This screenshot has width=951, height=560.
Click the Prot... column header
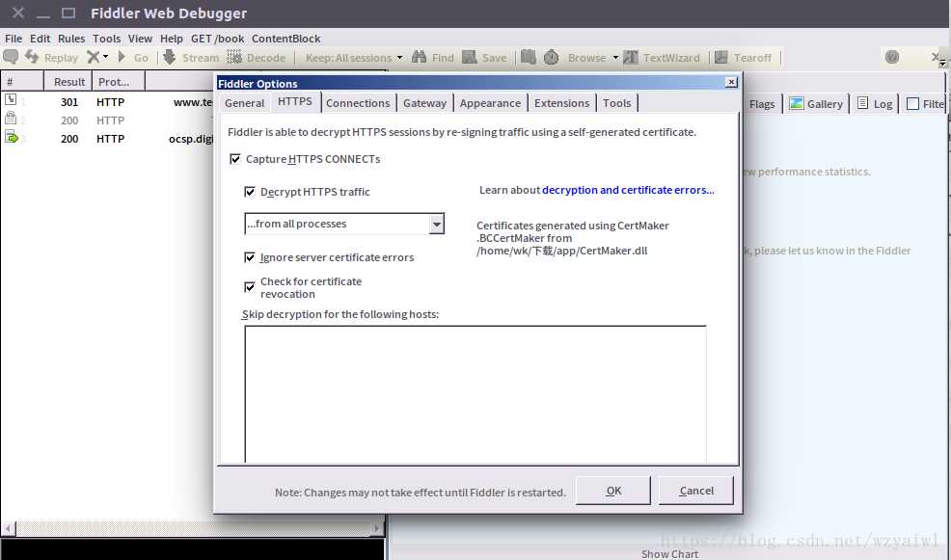click(119, 81)
